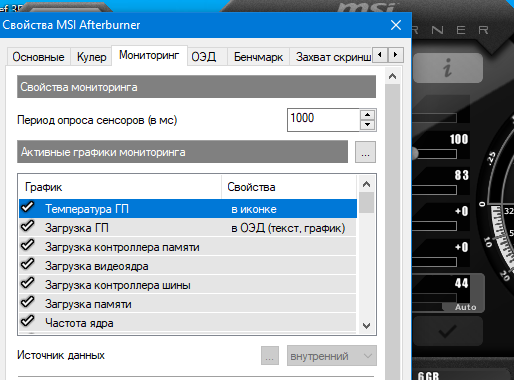This screenshot has height=380, width=514.
Task: Toggle the fan speed Auto button
Action: click(465, 307)
